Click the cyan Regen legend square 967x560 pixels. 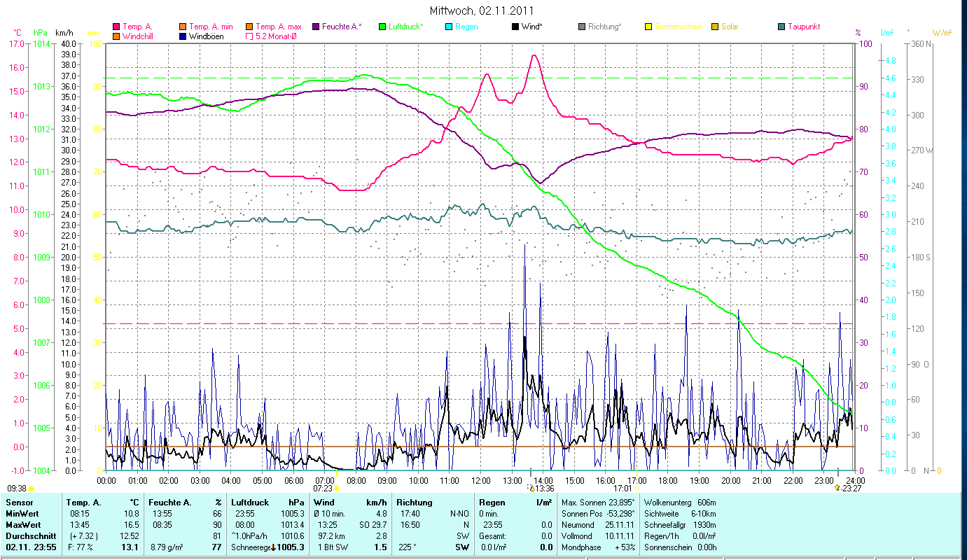pos(448,27)
